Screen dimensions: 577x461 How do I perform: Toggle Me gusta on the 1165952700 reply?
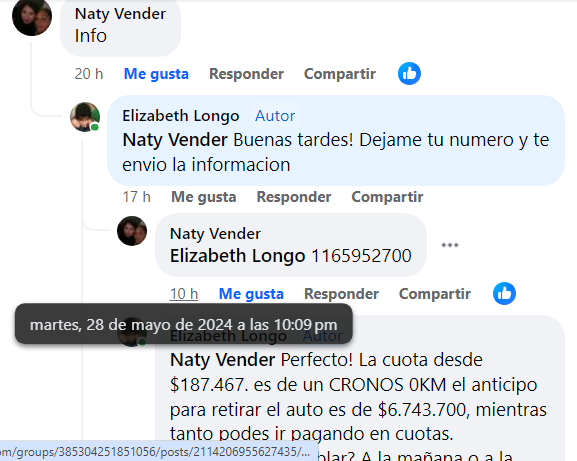click(x=251, y=294)
